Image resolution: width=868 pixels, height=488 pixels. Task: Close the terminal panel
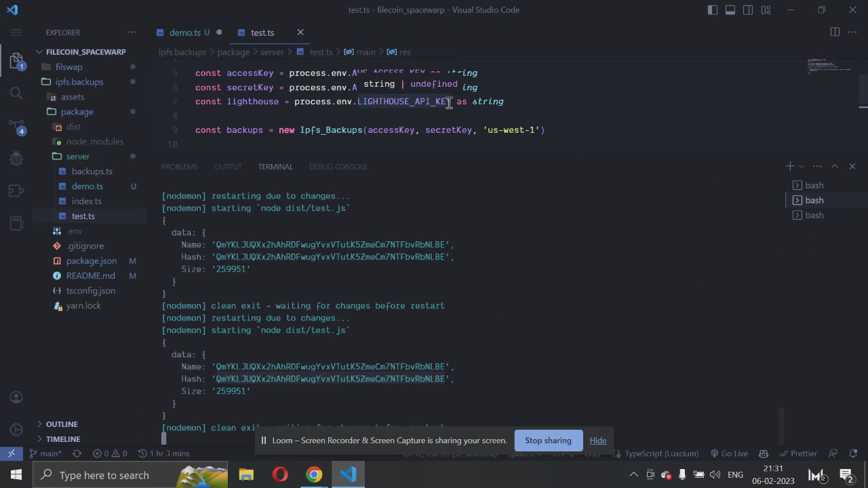(x=852, y=166)
